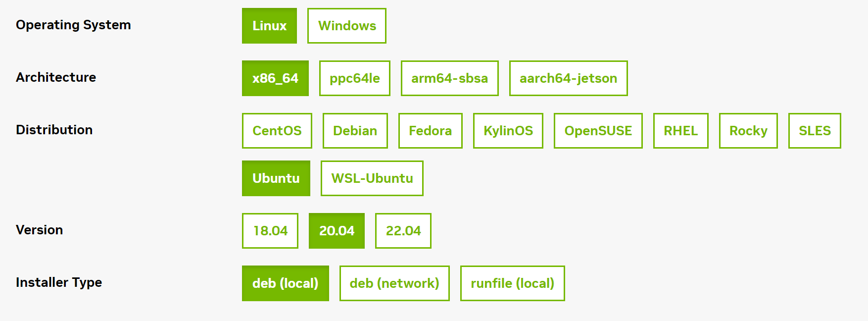Pick the runfile (local) installer type

513,283
